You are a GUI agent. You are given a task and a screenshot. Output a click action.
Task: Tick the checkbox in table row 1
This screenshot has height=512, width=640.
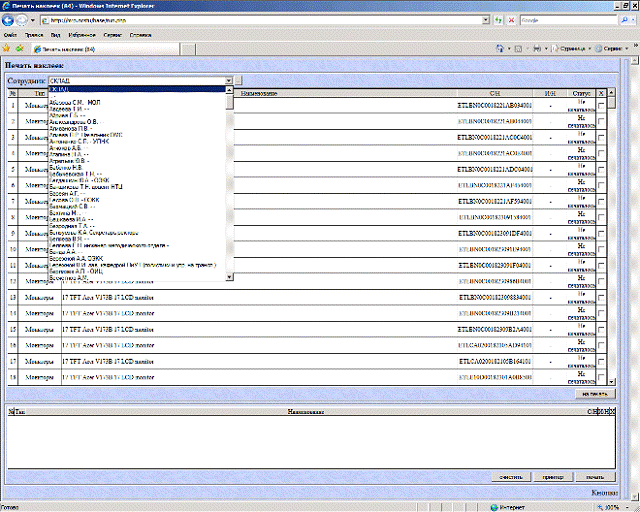coord(600,104)
